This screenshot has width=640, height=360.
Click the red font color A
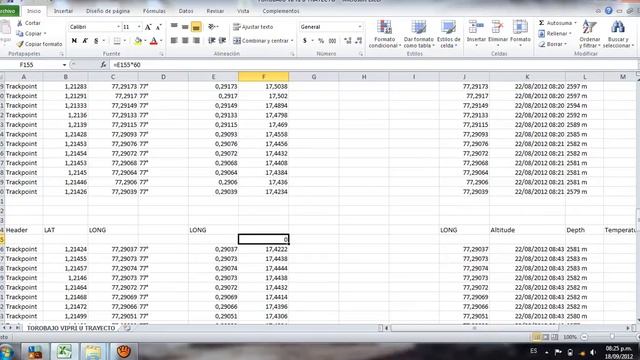[x=153, y=41]
